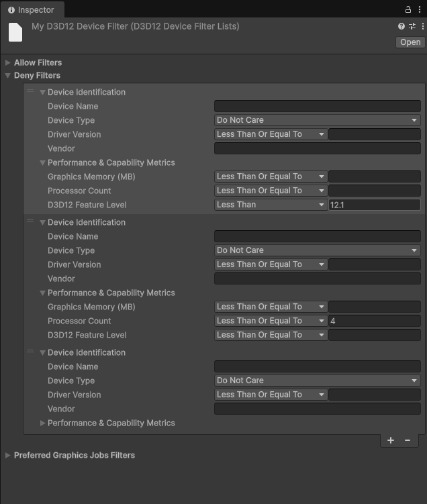
Task: Lock the Inspector with the padlock icon
Action: point(408,9)
